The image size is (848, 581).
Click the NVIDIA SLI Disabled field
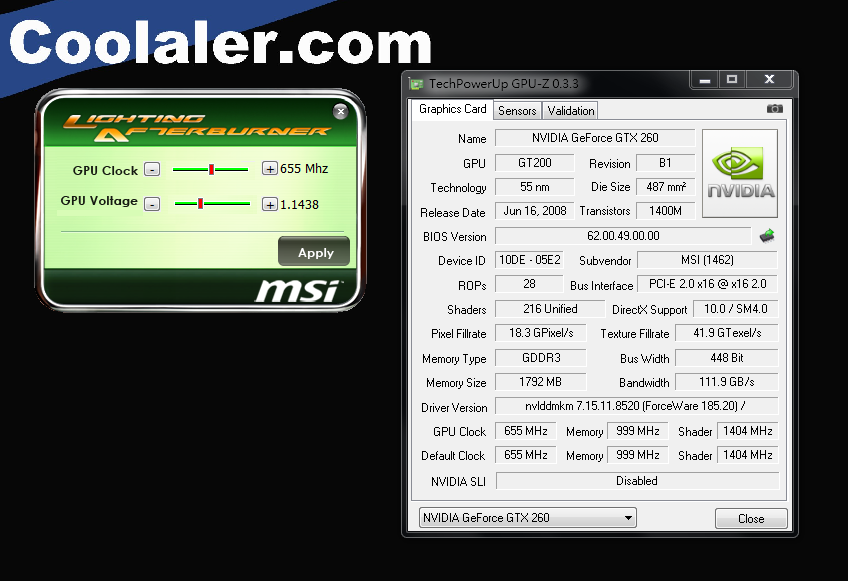point(637,480)
